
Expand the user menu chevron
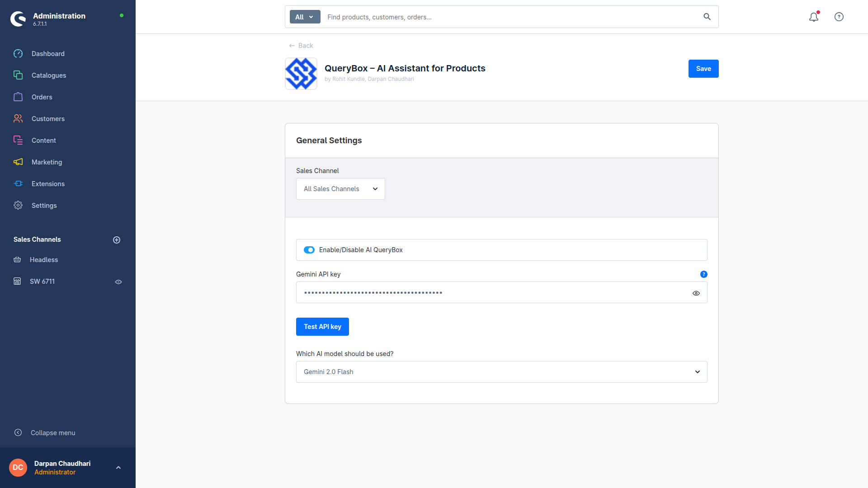(x=118, y=468)
